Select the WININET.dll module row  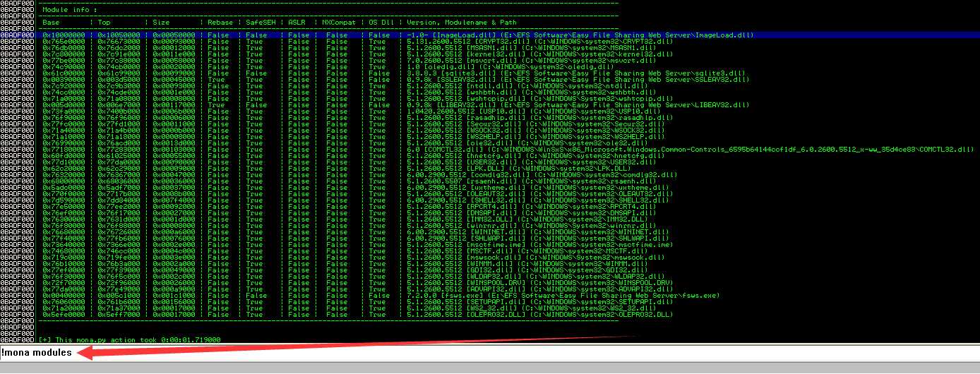(x=490, y=232)
